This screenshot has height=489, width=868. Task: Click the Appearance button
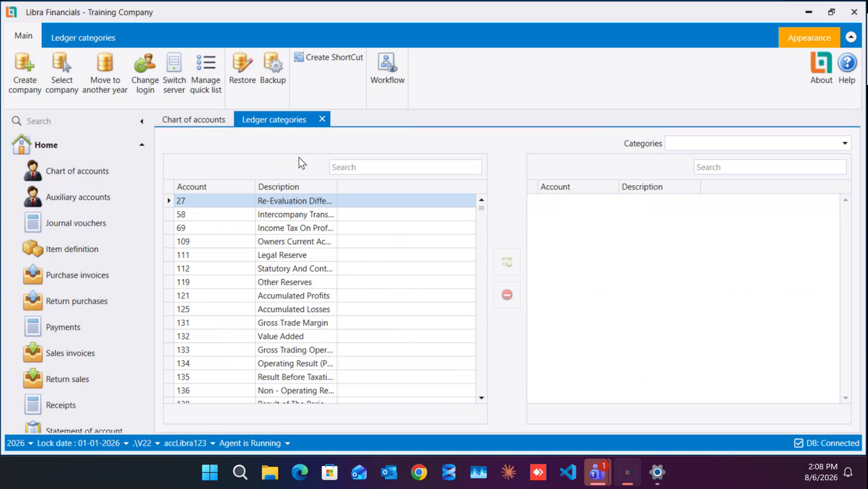pyautogui.click(x=809, y=38)
